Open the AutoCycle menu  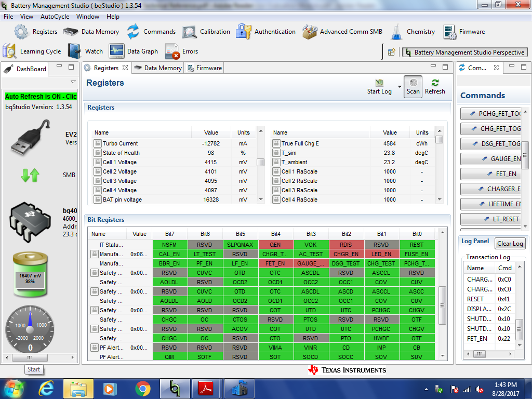coord(55,17)
